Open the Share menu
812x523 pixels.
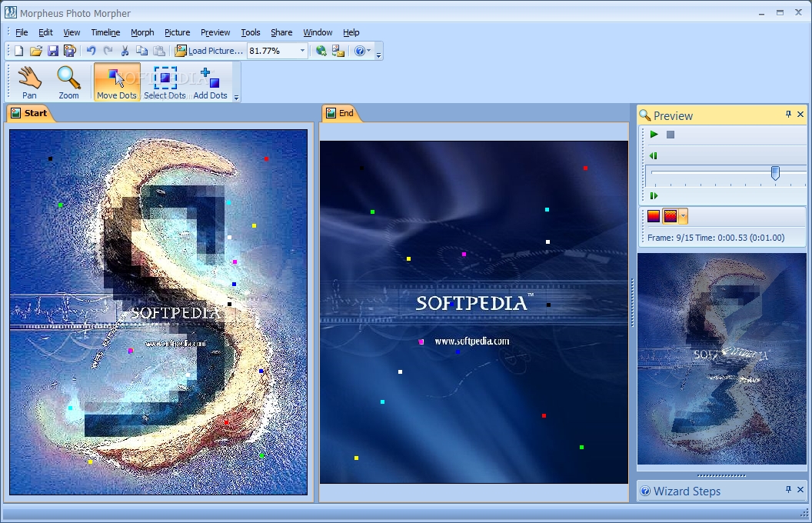click(281, 32)
